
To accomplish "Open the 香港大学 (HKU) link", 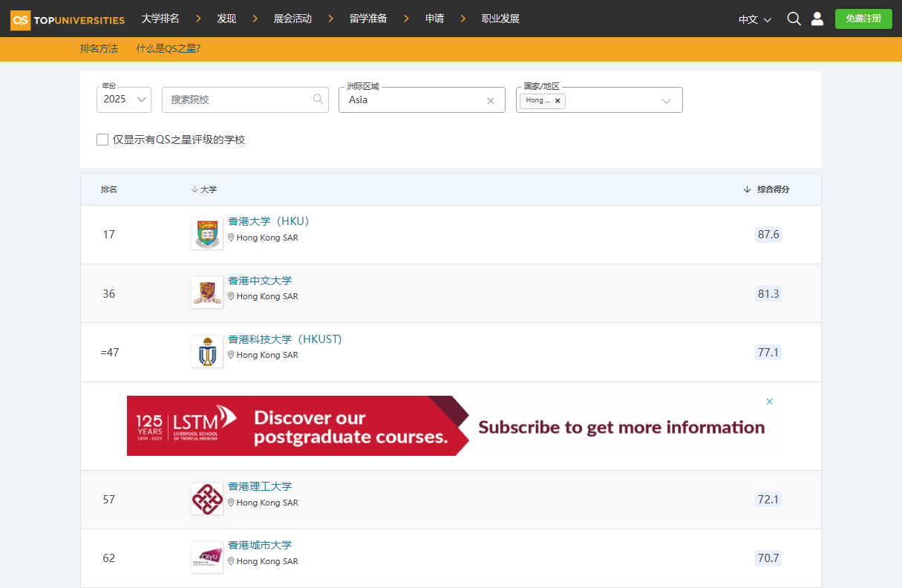I will (x=268, y=221).
